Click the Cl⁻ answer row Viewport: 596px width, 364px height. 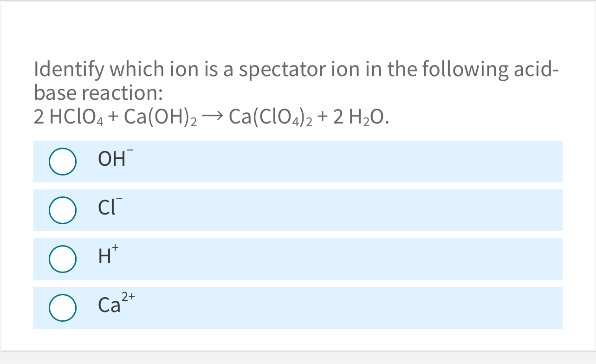click(297, 210)
